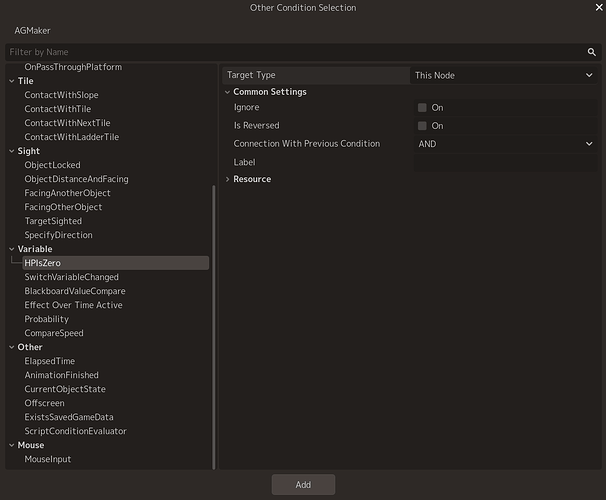
Task: Select OnPassThroughPlatform condition
Action: tap(73, 67)
